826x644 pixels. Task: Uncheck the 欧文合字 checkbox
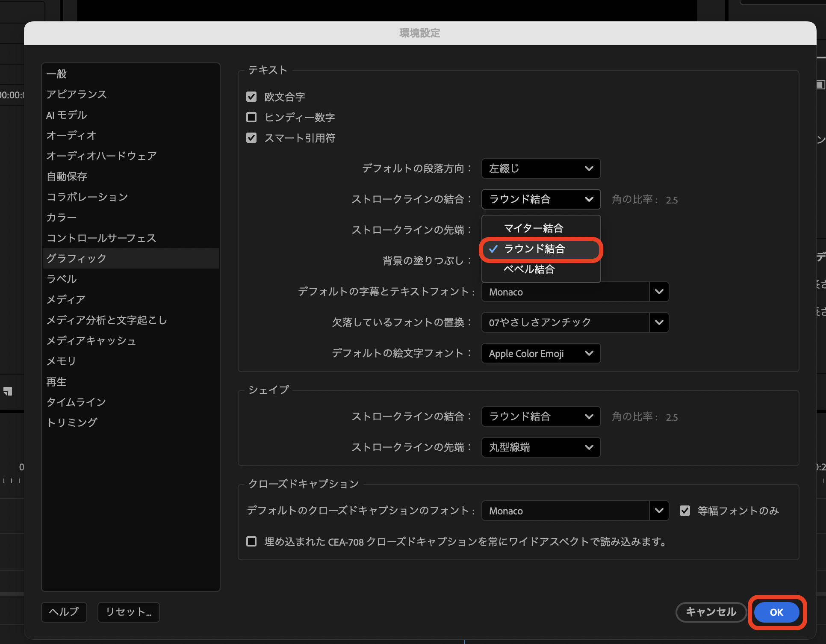click(251, 97)
